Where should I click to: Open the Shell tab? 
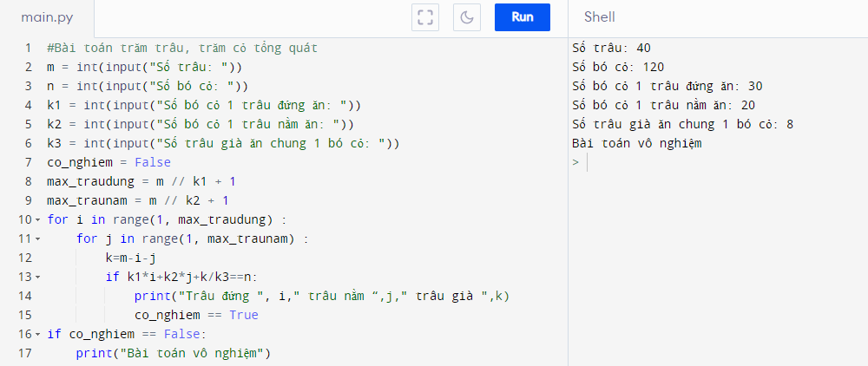pos(599,17)
